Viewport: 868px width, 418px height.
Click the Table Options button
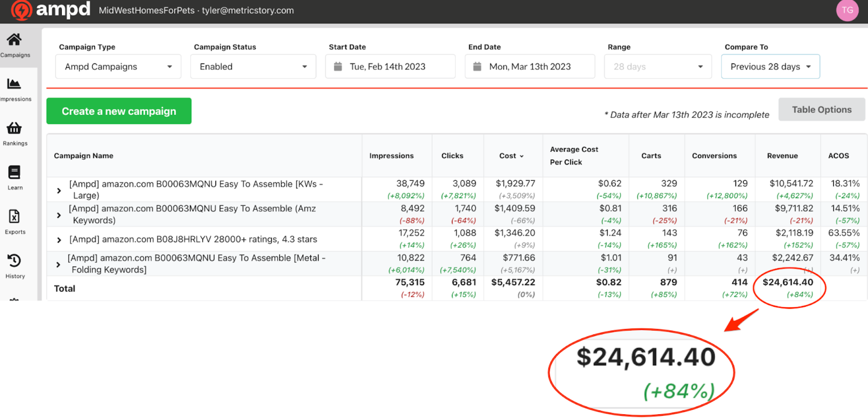[821, 110]
